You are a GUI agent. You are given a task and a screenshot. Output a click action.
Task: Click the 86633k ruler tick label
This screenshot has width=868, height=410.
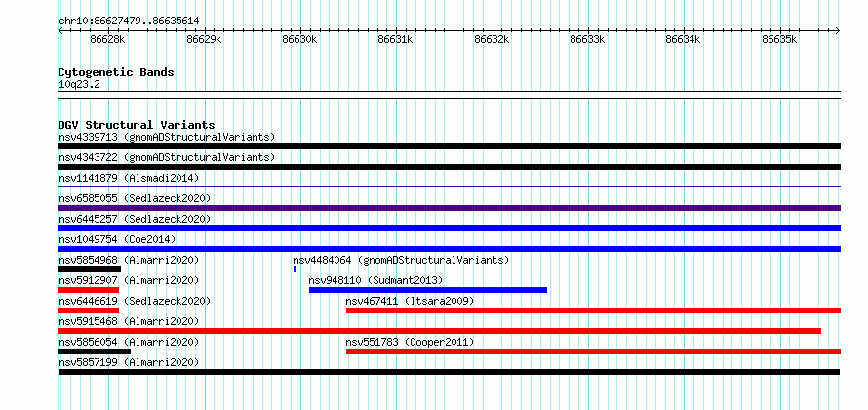point(587,40)
